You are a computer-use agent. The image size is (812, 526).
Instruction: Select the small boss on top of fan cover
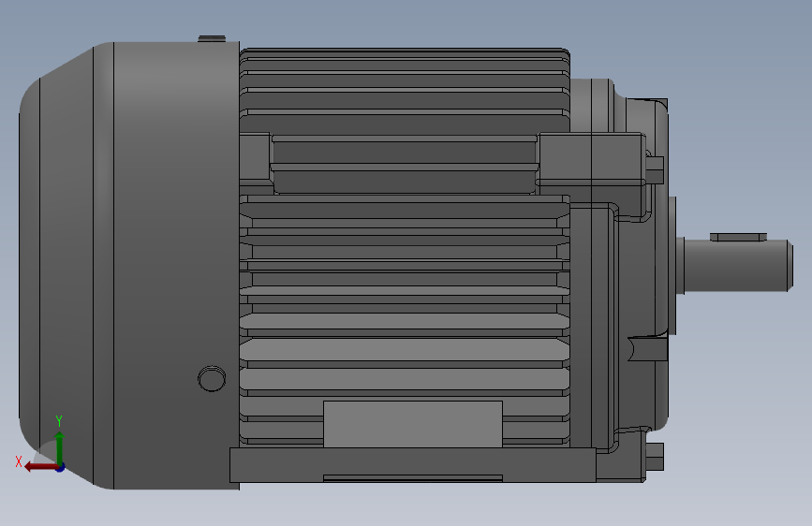pos(212,38)
